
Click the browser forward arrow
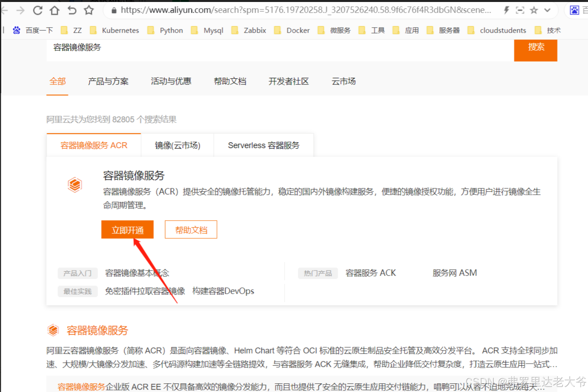20,10
